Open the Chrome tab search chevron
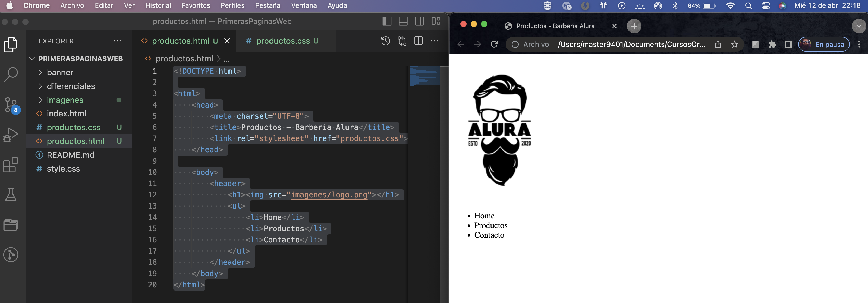Viewport: 868px width, 303px height. pos(859,26)
